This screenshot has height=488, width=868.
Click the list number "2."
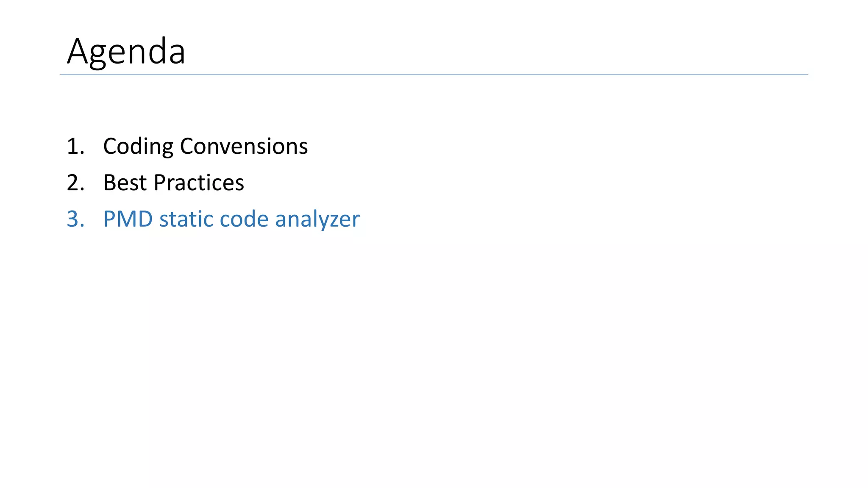coord(75,183)
